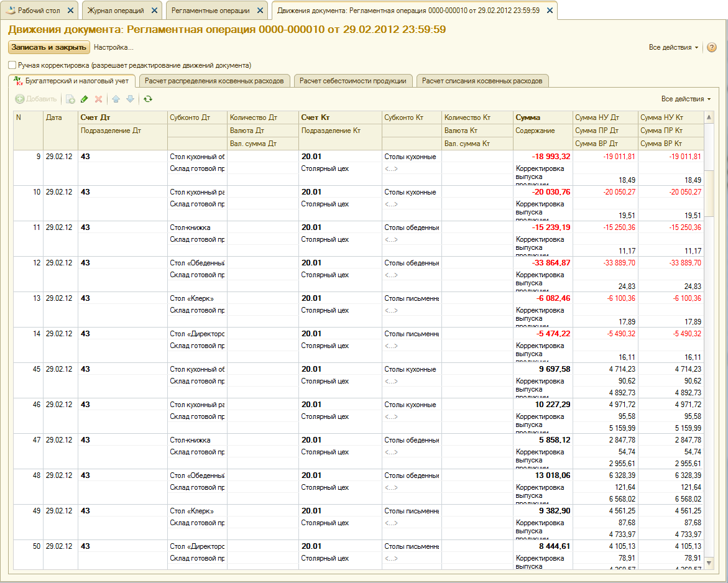This screenshot has width=728, height=583.
Task: Expand the table toolbar Все действия menu
Action: tap(686, 99)
